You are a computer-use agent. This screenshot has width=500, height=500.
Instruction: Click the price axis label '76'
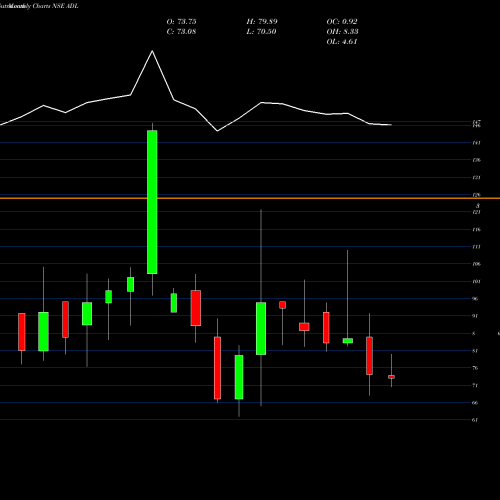click(x=475, y=368)
